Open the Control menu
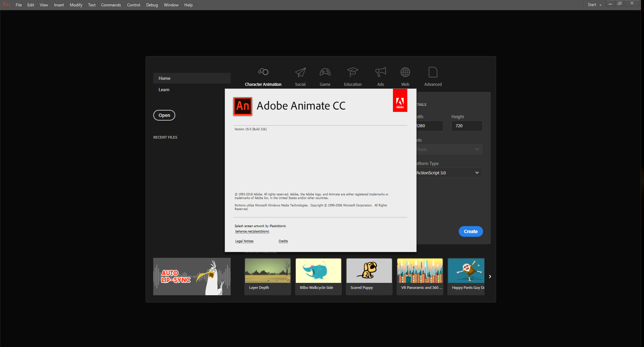The width and height of the screenshot is (644, 347). [134, 5]
